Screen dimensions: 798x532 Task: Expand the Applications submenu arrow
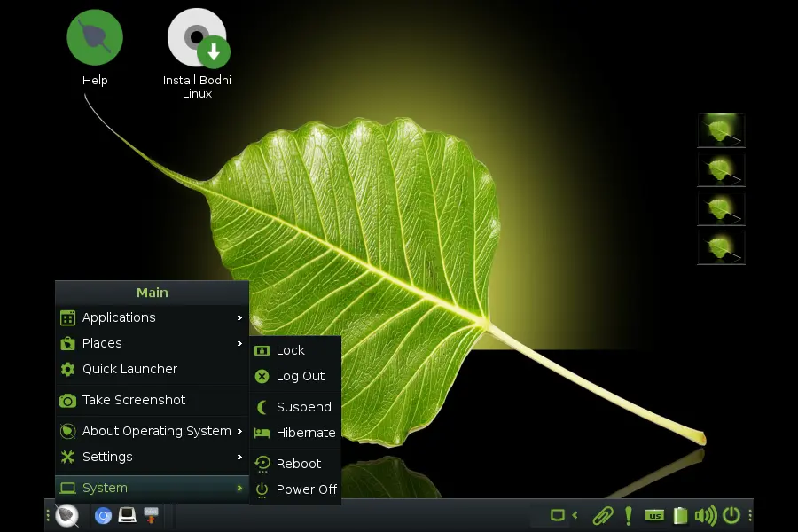pos(239,317)
